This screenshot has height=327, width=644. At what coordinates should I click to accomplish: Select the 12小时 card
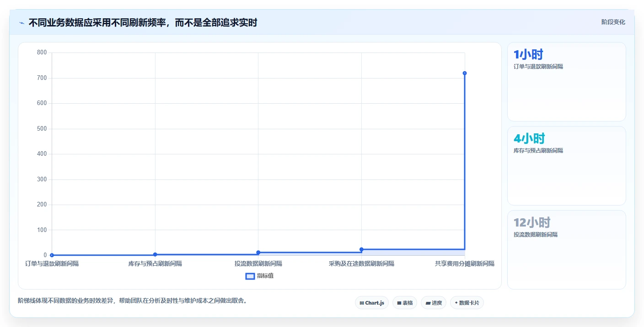[567, 250]
